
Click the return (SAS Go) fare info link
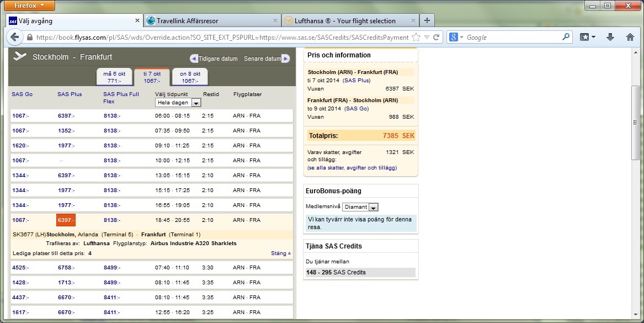pos(356,108)
